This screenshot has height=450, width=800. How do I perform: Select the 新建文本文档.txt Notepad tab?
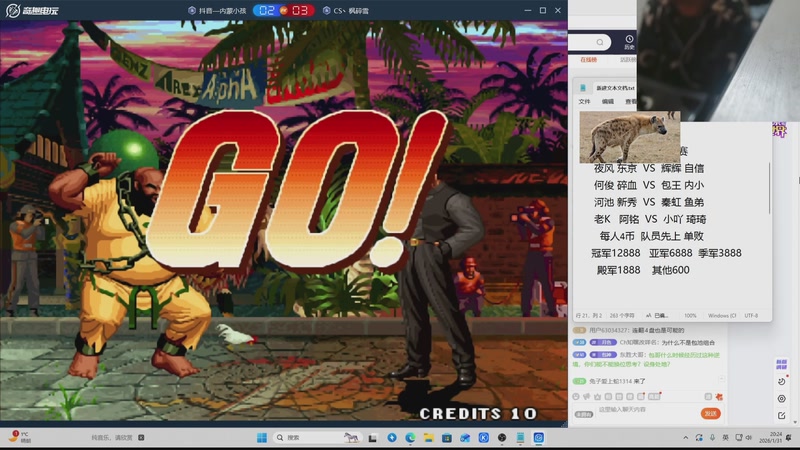click(615, 88)
